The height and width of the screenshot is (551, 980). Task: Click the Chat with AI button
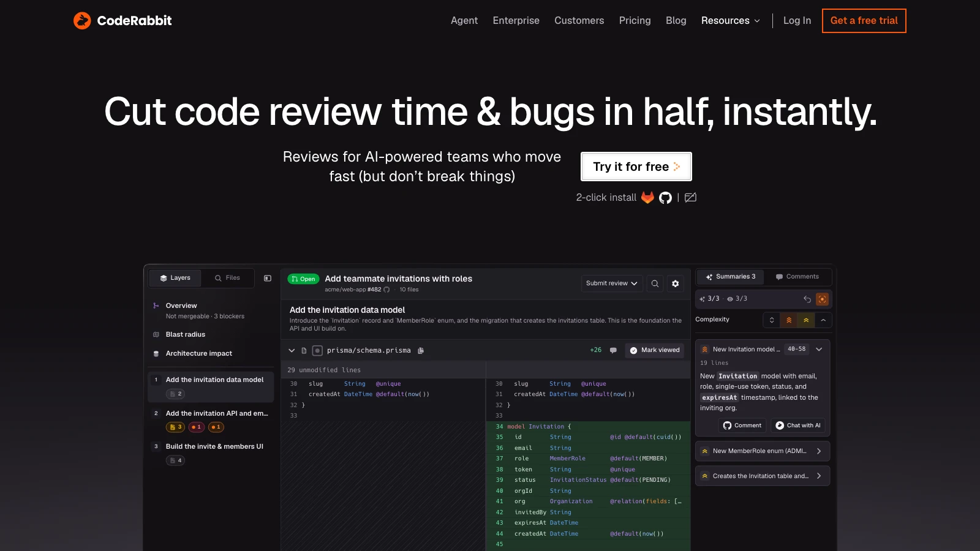pos(798,425)
